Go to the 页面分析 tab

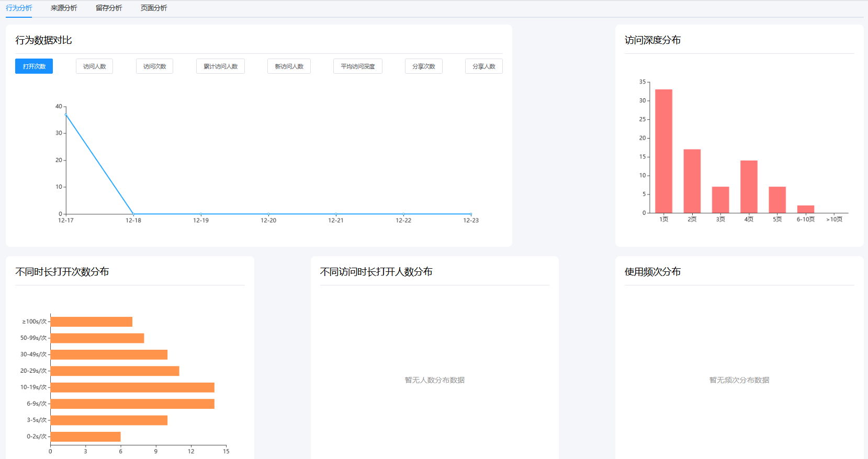pos(154,8)
